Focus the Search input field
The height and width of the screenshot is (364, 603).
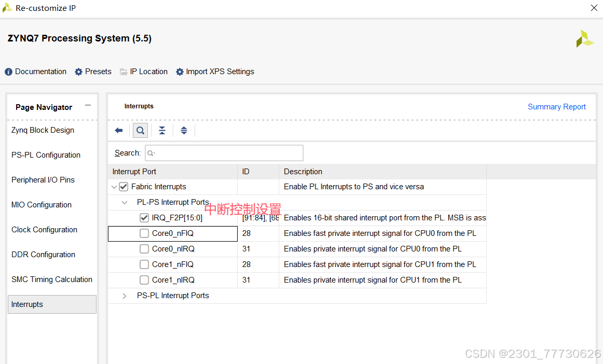tap(224, 153)
